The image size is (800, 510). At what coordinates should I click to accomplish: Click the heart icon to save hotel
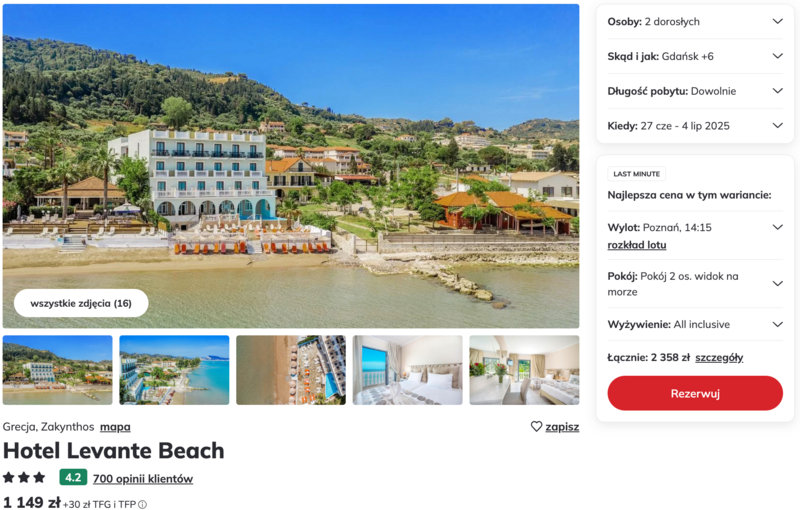point(536,426)
